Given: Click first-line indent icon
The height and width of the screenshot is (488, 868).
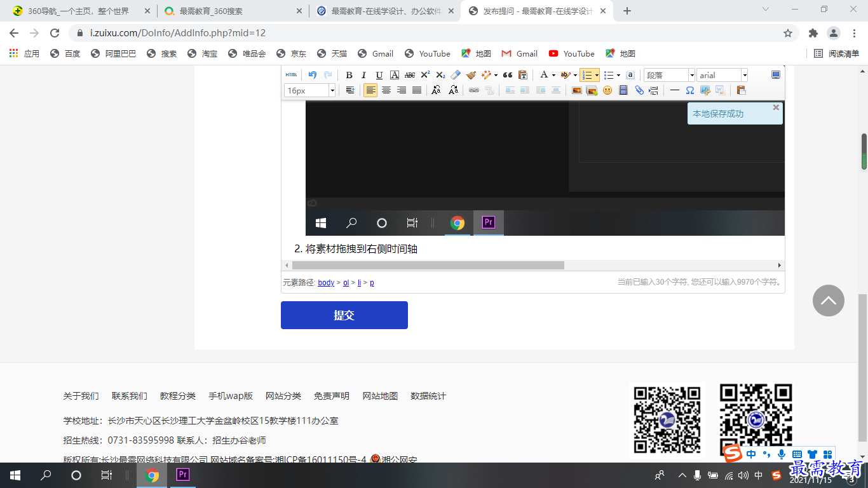Looking at the screenshot, I should [350, 90].
